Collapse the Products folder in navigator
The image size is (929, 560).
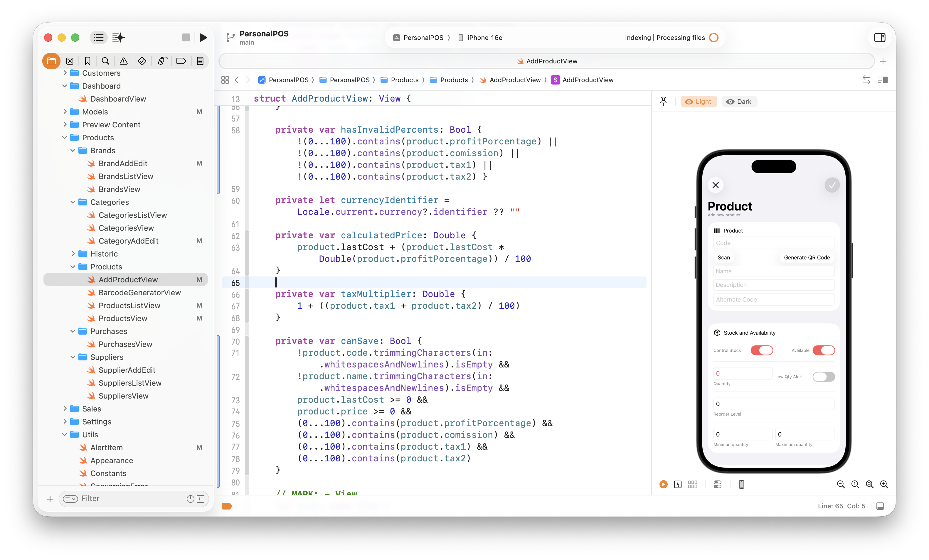pos(65,138)
